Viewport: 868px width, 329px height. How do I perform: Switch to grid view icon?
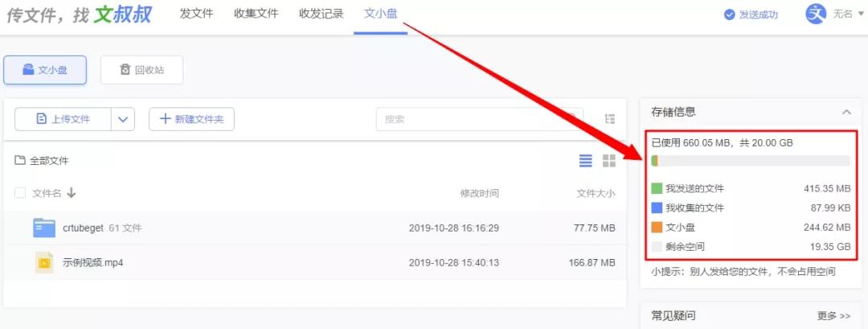click(x=609, y=161)
